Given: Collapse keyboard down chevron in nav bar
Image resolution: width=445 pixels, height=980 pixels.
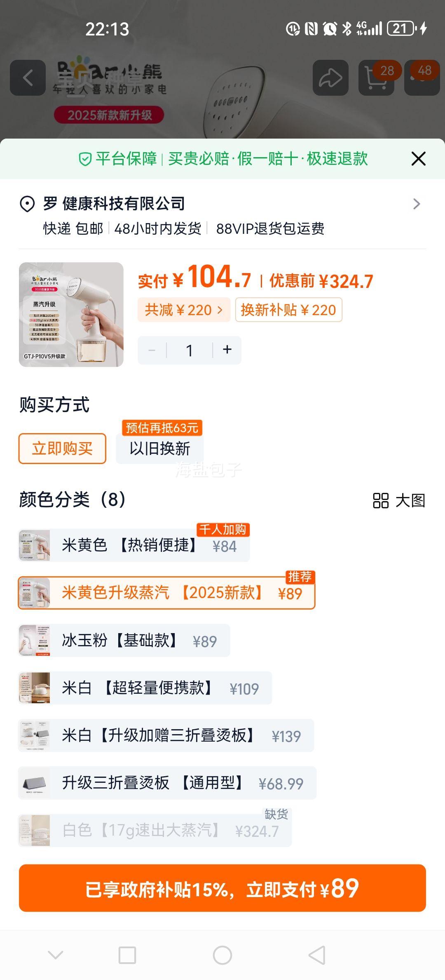Looking at the screenshot, I should (x=56, y=955).
